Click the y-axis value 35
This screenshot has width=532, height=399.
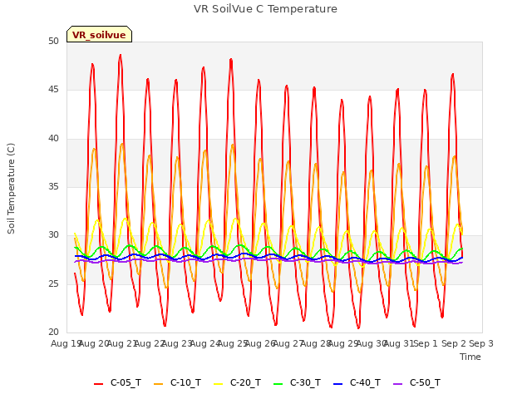click(53, 186)
